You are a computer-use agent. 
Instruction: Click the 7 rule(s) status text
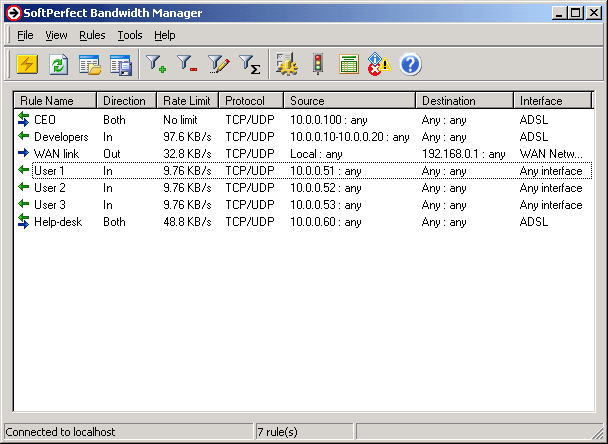[278, 432]
